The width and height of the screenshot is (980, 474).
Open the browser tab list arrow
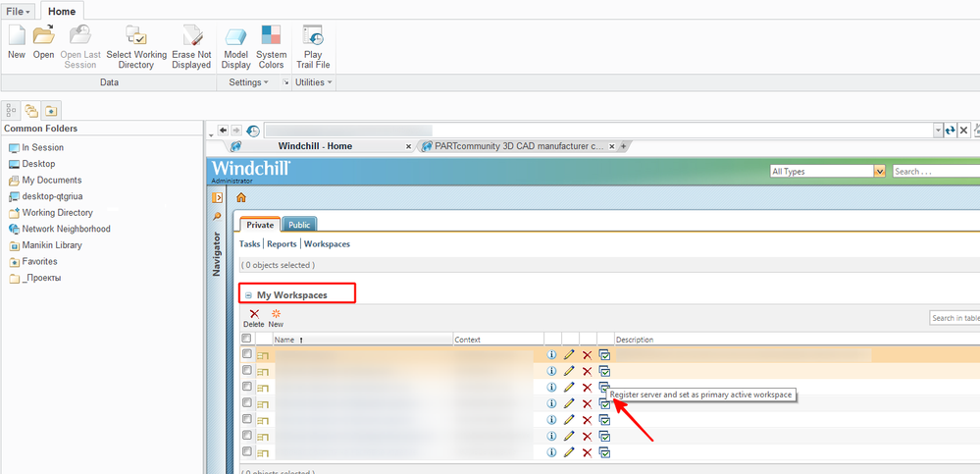[x=211, y=135]
